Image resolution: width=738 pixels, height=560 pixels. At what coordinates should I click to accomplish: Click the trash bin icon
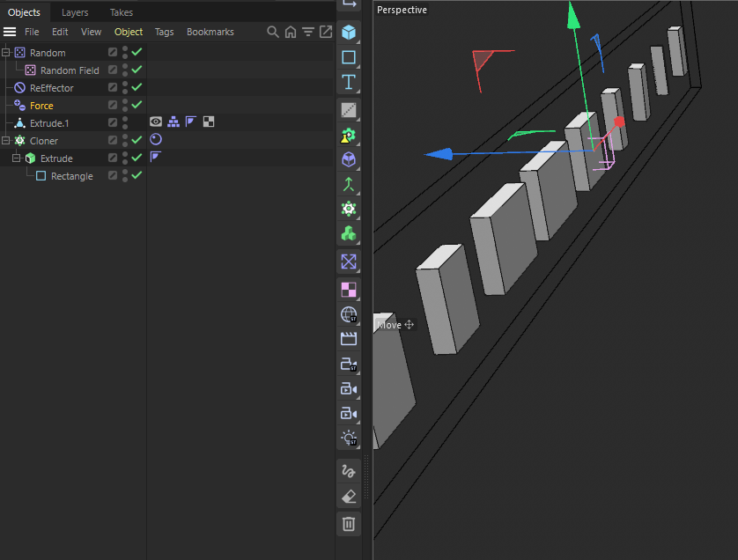348,524
